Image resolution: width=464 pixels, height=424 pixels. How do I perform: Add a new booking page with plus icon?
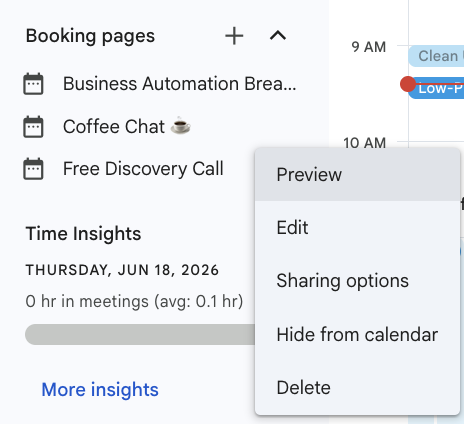coord(234,36)
